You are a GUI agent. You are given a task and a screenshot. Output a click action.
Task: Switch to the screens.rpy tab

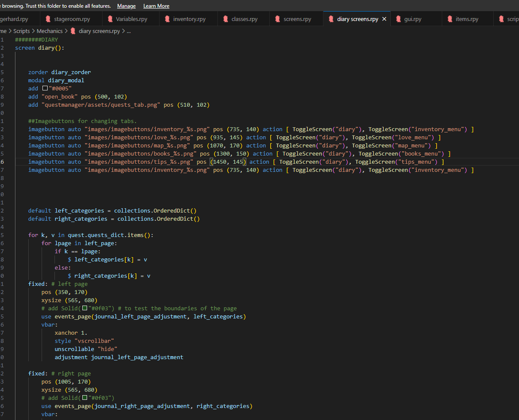coord(297,19)
